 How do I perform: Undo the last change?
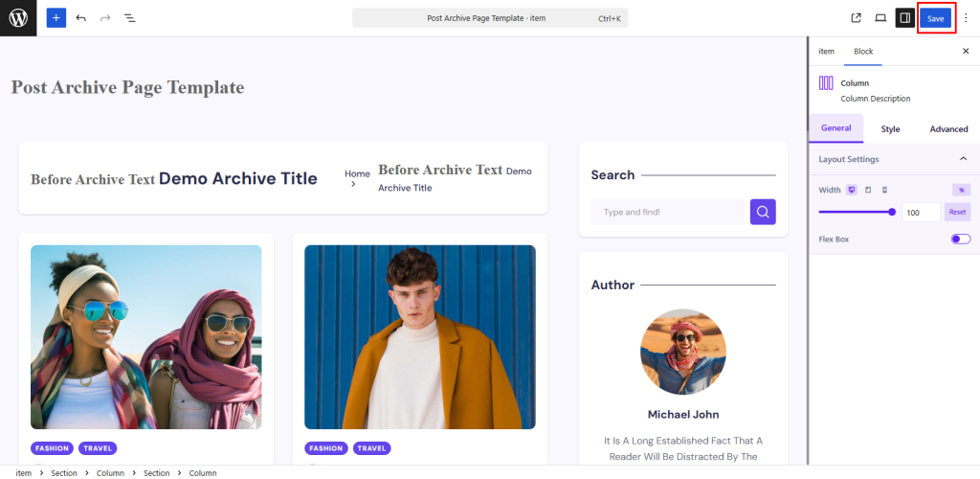[x=80, y=18]
